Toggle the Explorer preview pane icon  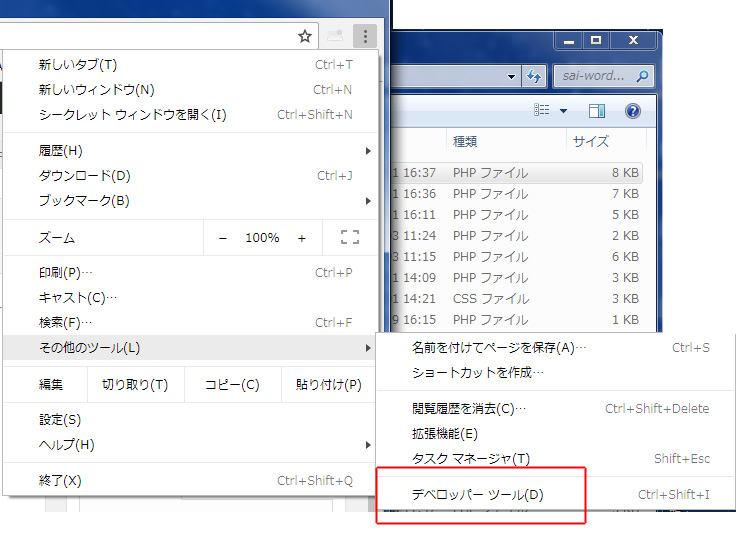[597, 111]
